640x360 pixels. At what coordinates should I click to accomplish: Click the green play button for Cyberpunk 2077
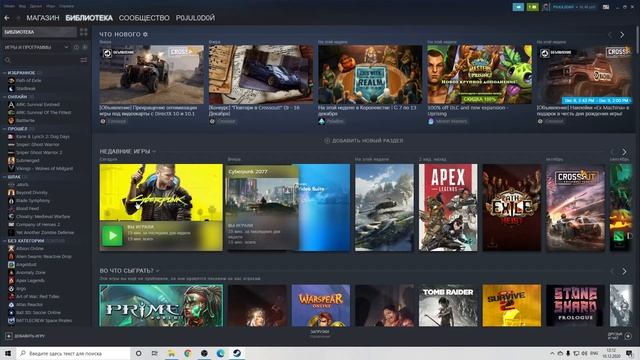112,236
